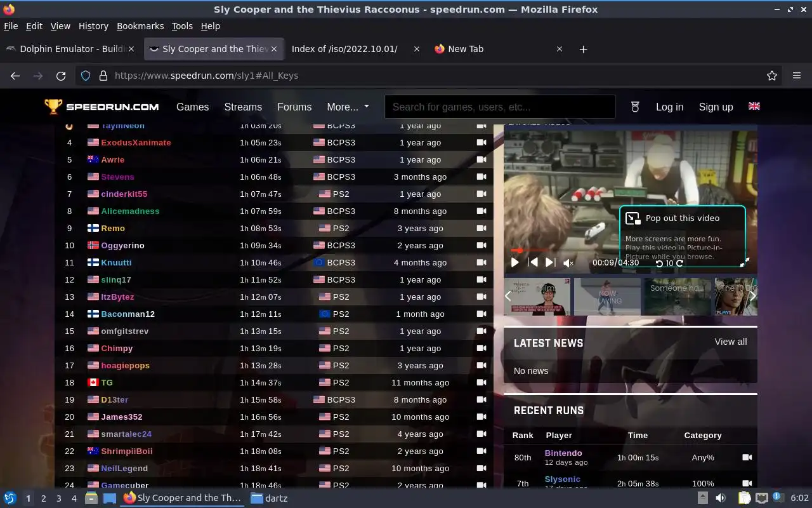Go back to previous page
Screen dimensions: 812x508
point(15,76)
